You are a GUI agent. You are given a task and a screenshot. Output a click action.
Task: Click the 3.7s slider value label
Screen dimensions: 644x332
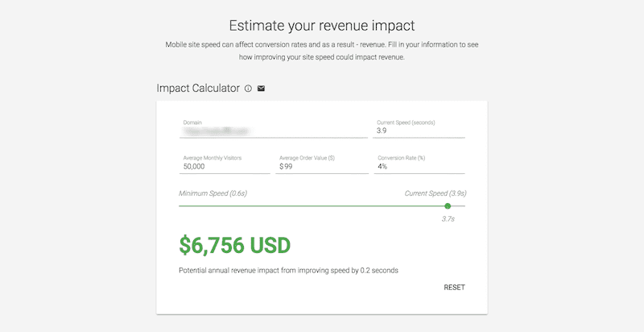tap(448, 219)
